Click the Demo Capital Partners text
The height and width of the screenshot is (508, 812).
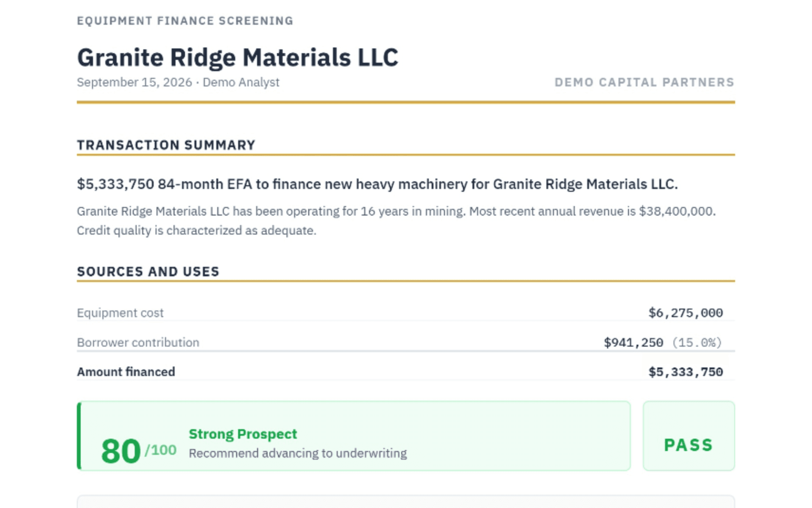[x=645, y=82]
